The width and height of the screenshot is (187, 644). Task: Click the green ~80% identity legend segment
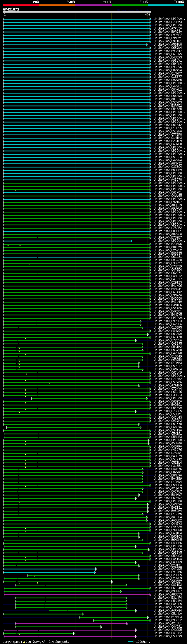point(129,5)
